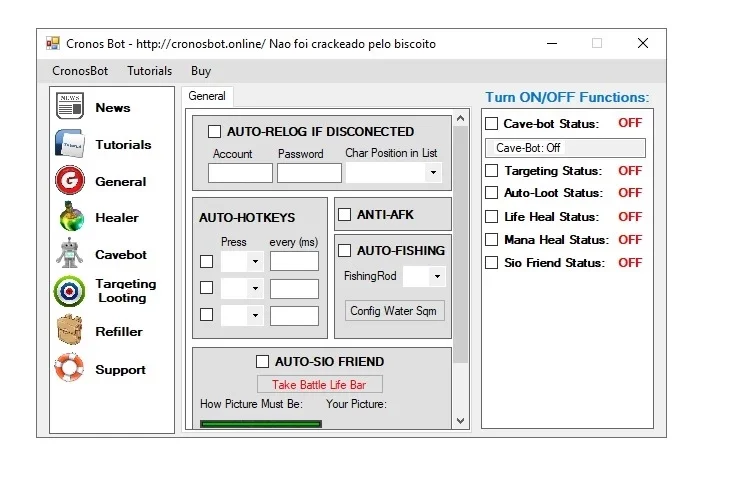Enable the Cave-bot Status checkbox

pos(491,124)
